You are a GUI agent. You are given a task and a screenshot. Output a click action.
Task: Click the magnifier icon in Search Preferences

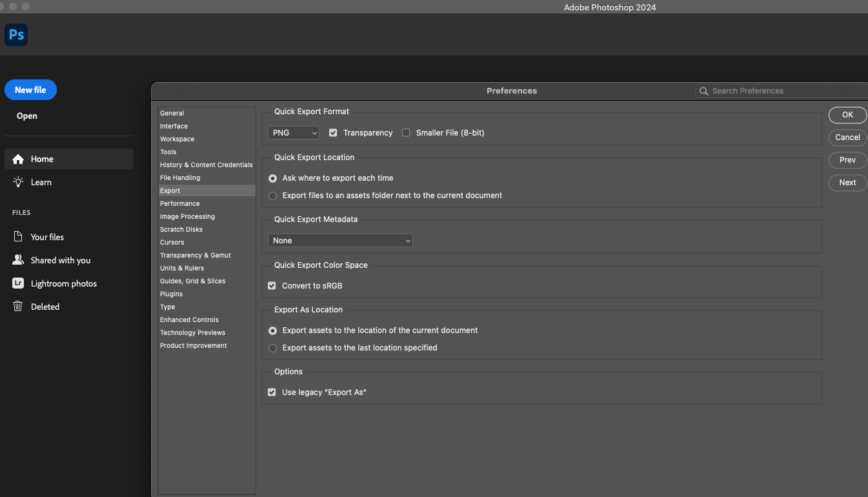pos(703,90)
